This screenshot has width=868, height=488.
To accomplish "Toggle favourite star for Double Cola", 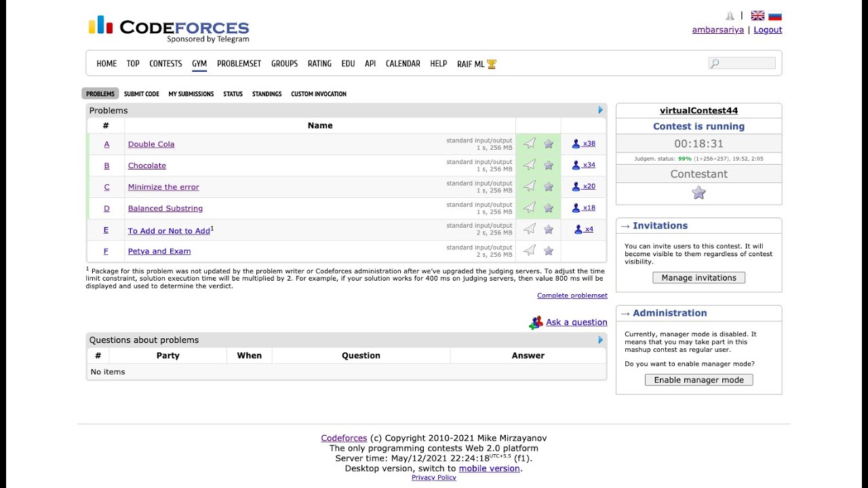I will click(x=549, y=144).
